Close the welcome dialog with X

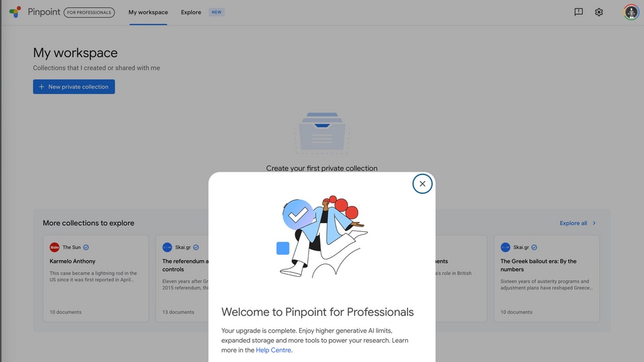tap(422, 184)
